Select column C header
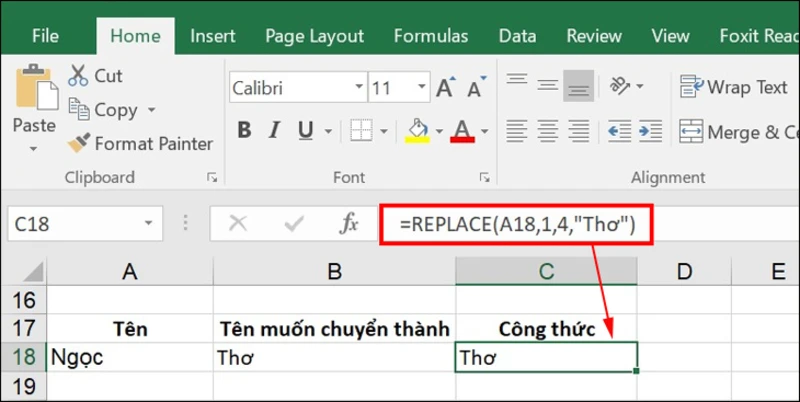 point(546,271)
